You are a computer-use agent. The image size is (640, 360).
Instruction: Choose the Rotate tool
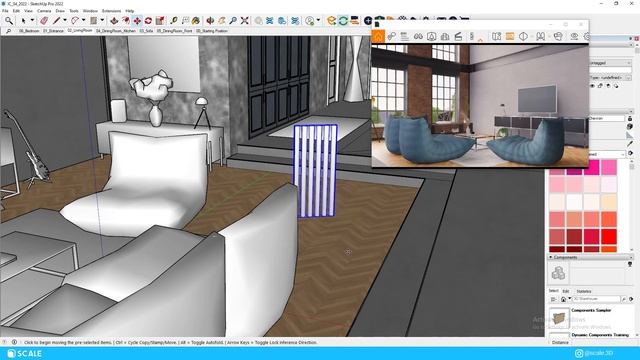[x=148, y=20]
